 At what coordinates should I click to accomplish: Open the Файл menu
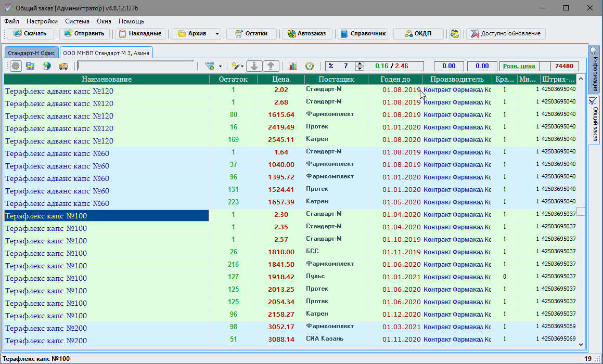coord(12,21)
